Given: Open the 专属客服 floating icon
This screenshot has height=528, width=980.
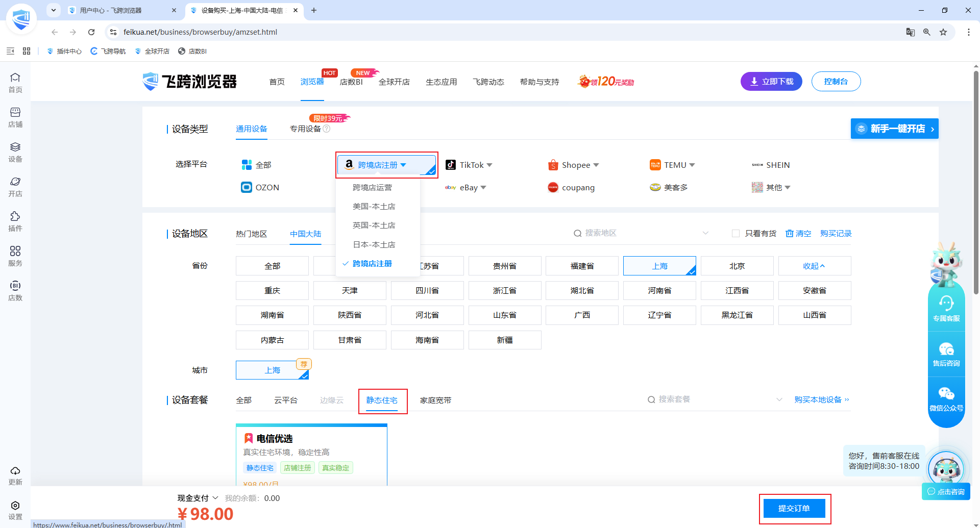Looking at the screenshot, I should [946, 309].
